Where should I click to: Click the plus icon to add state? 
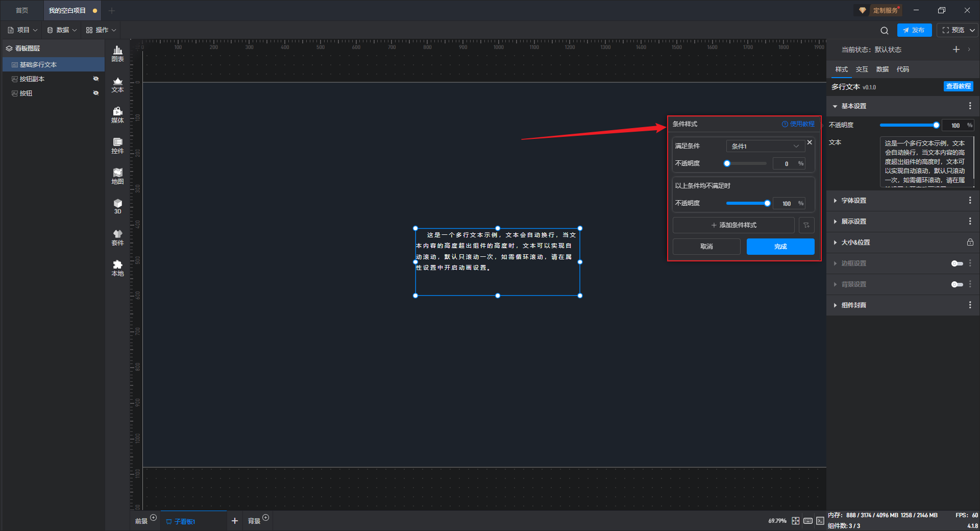point(956,50)
